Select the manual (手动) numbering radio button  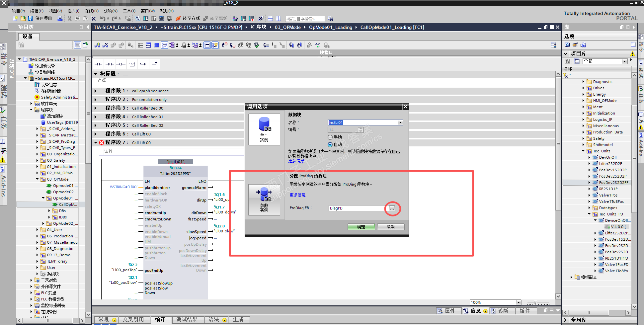(330, 137)
